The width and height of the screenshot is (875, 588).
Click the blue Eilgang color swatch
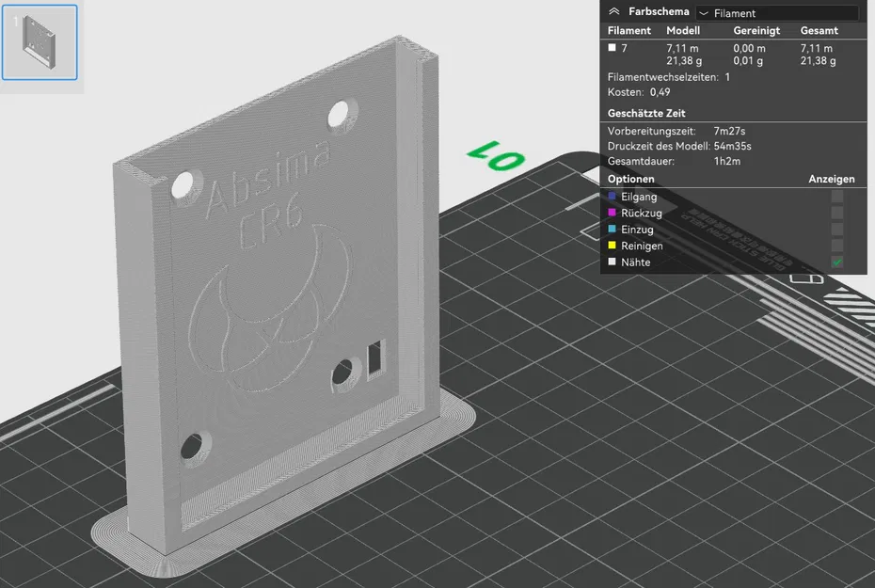(612, 197)
